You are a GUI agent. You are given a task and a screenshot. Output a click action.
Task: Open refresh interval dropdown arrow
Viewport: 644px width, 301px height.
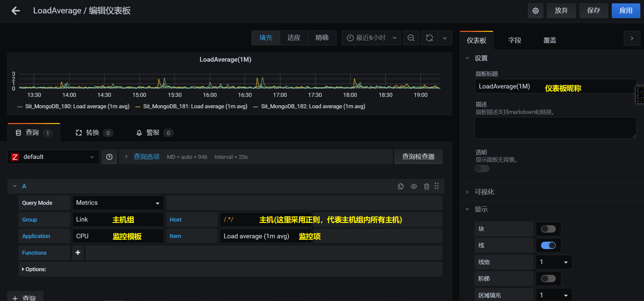[x=445, y=38]
